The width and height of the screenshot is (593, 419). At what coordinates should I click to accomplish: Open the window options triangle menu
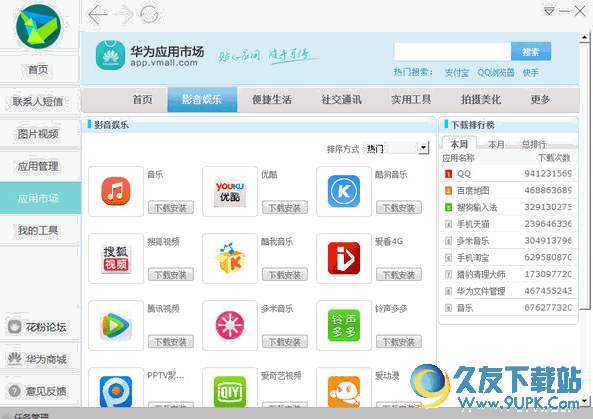click(x=549, y=11)
